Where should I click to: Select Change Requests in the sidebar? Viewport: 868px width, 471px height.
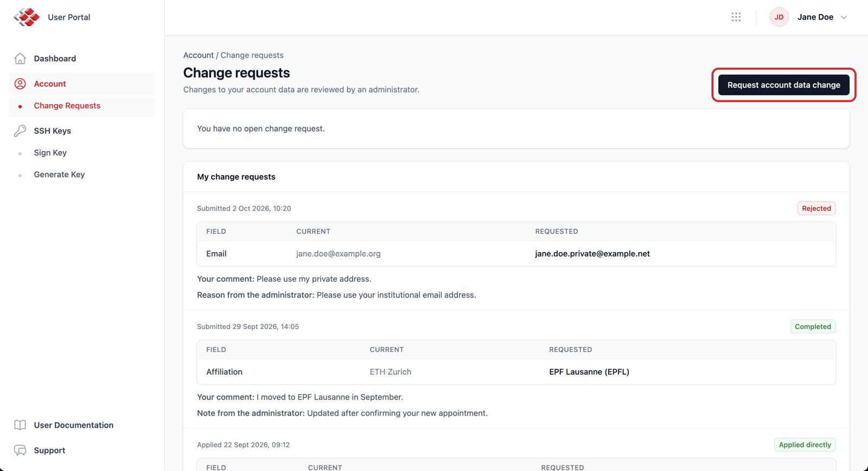point(82,106)
